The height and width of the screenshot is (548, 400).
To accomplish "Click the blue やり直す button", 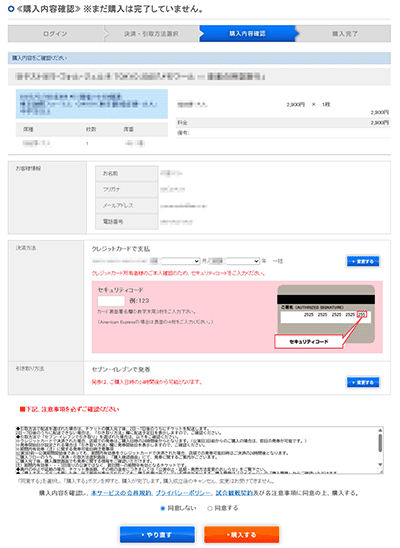I will pyautogui.click(x=157, y=535).
